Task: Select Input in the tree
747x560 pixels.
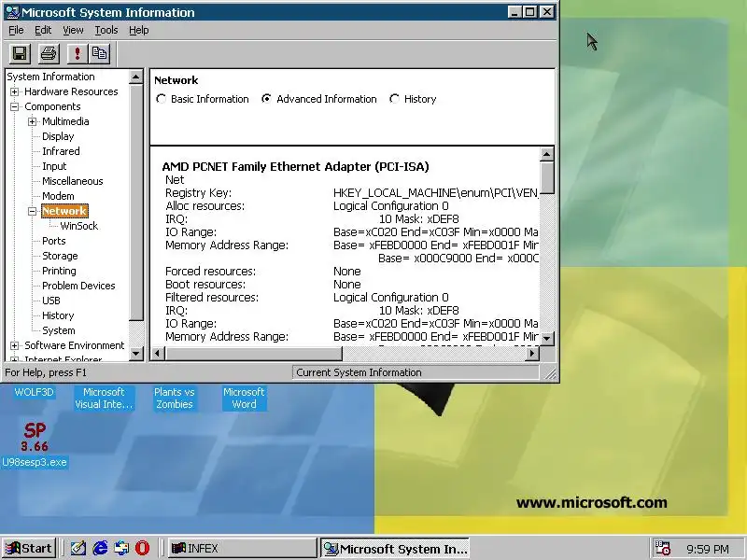Action: click(54, 166)
